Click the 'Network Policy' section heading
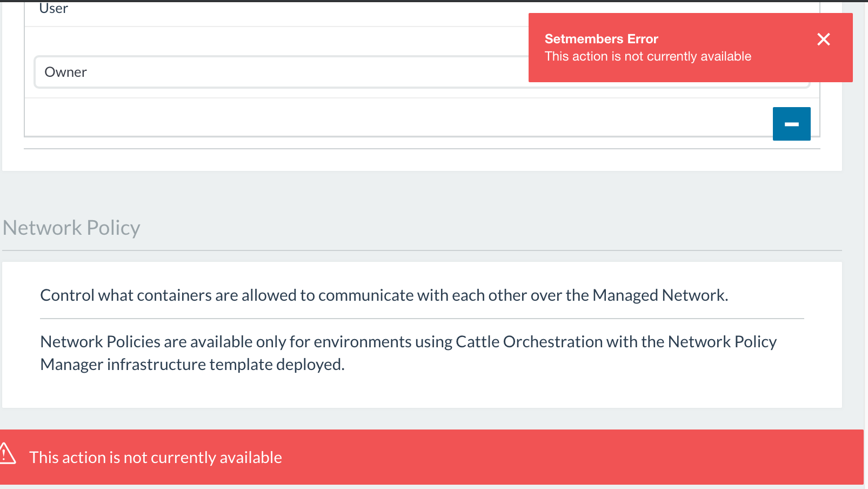Screen dimensions: 868x489 (x=71, y=228)
